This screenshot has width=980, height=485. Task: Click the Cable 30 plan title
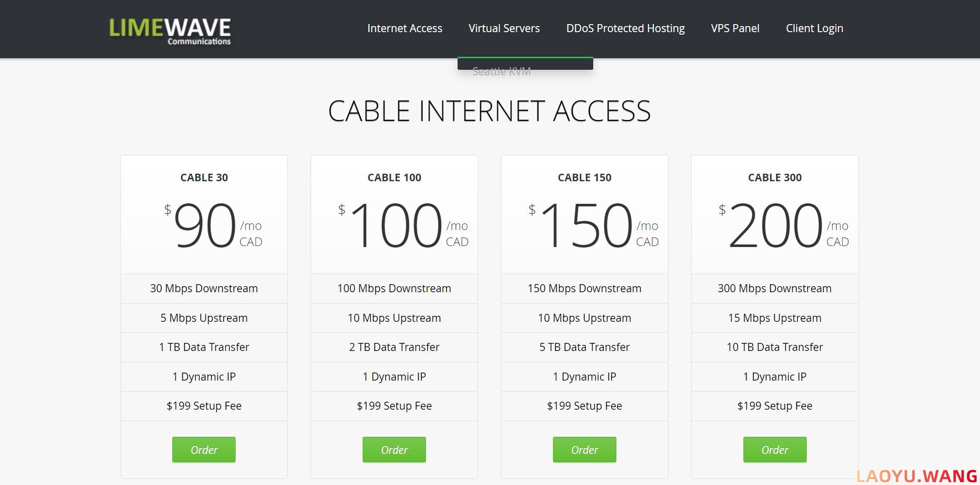[204, 177]
